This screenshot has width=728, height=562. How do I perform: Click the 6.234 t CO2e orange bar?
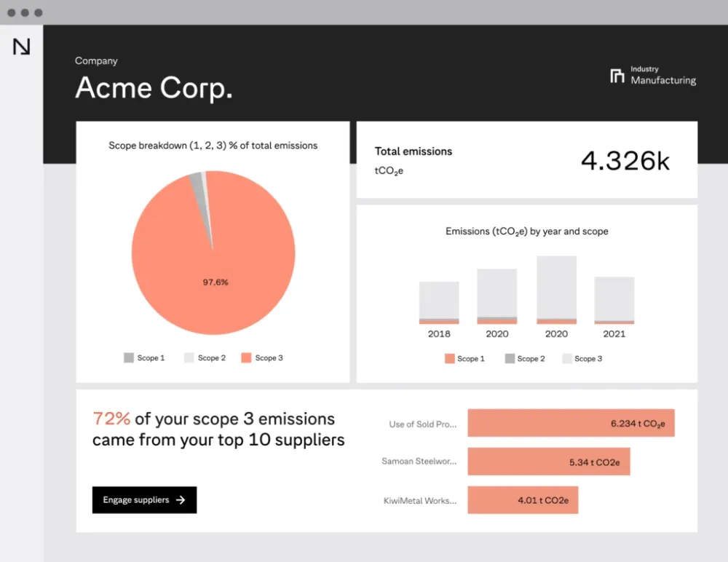[571, 423]
